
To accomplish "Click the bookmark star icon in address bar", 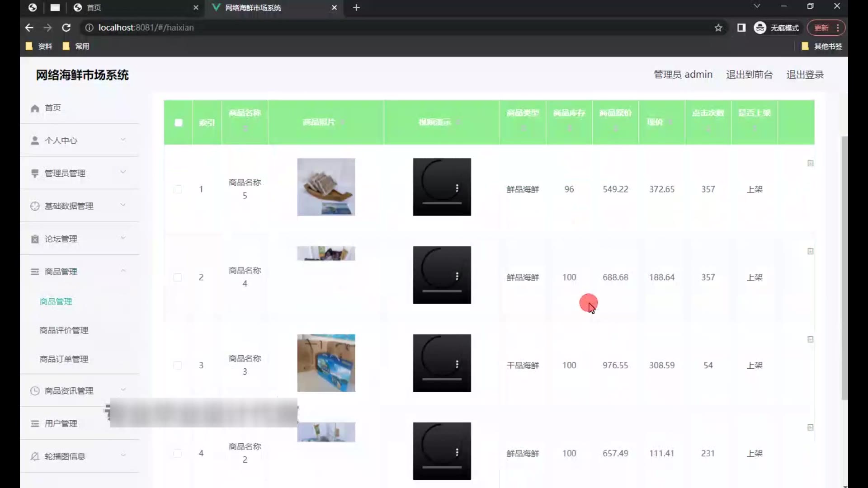I will coord(718,28).
